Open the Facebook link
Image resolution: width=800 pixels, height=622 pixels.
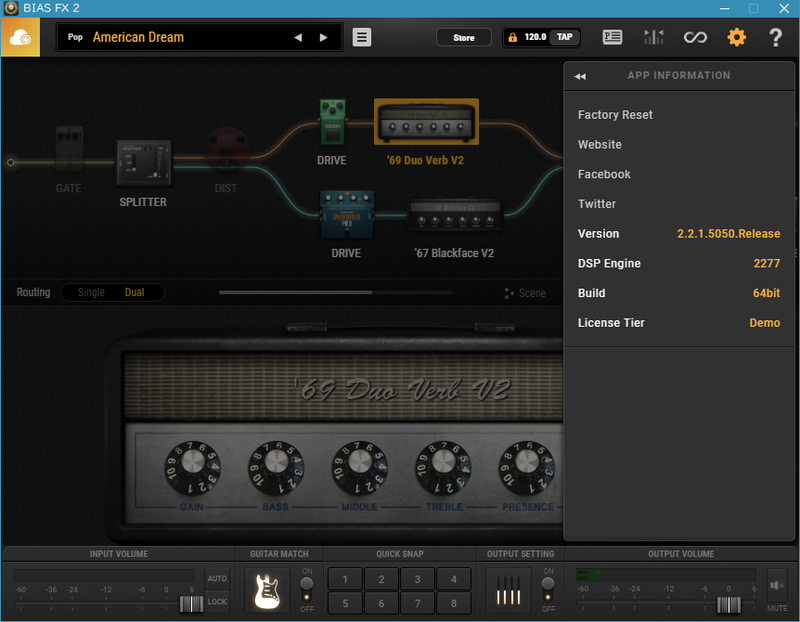(x=604, y=174)
